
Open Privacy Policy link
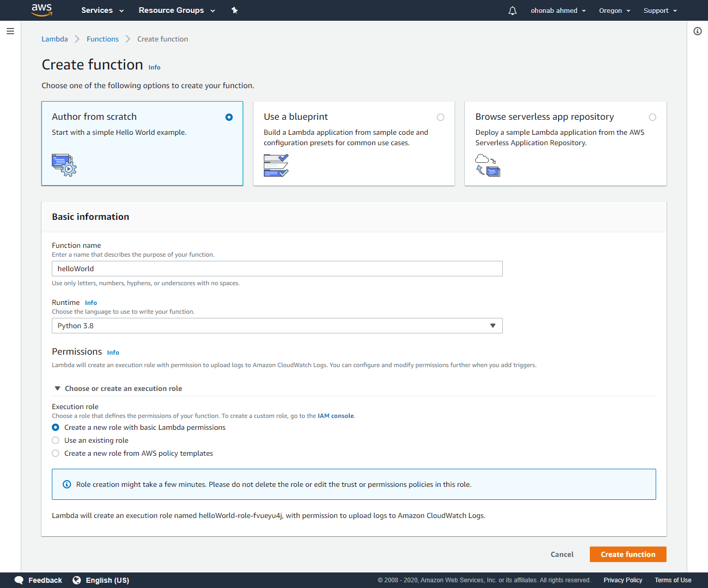click(623, 580)
